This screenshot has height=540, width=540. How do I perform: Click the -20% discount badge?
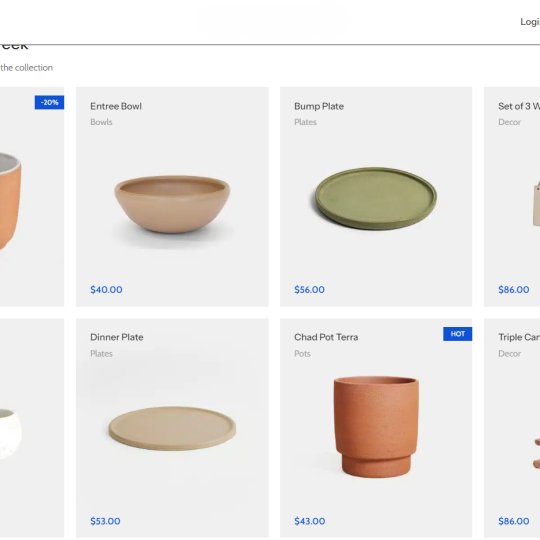tap(49, 102)
